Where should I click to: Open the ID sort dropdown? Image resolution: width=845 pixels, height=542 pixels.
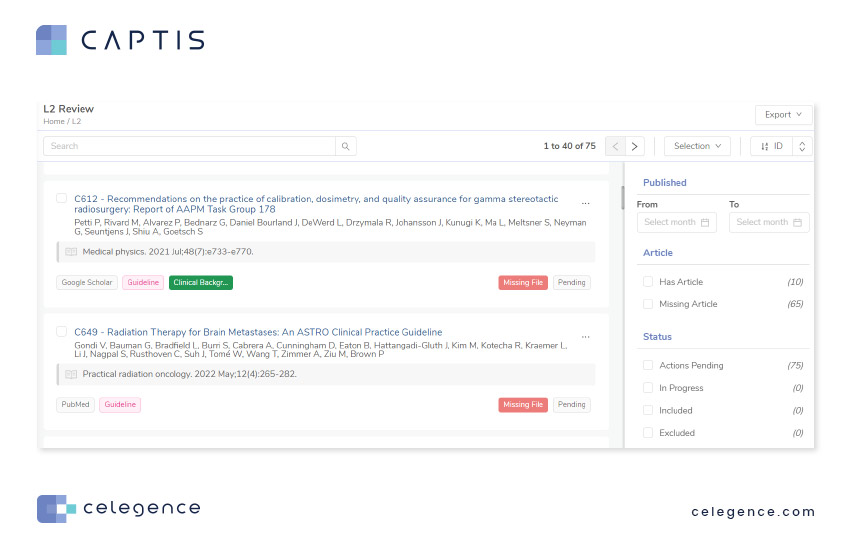click(771, 146)
